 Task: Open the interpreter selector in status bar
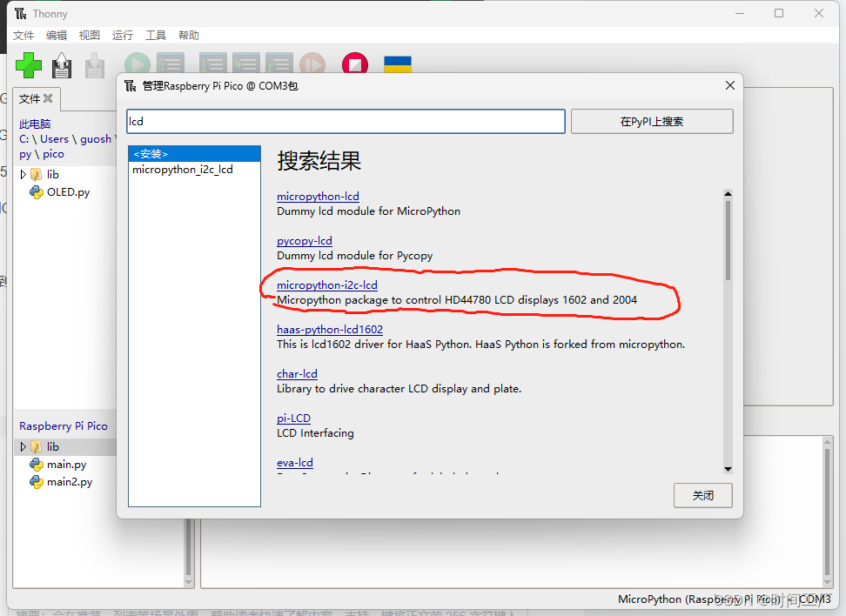(724, 599)
